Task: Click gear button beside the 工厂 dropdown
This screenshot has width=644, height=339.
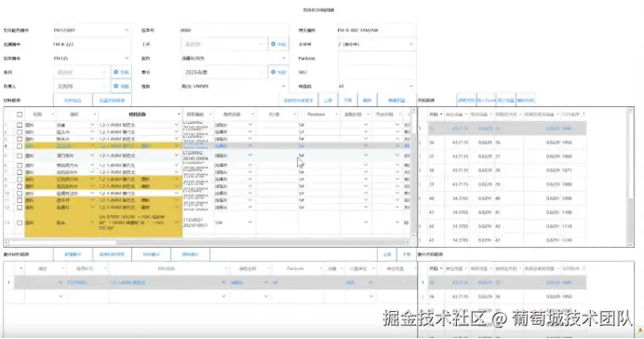Action: click(278, 44)
